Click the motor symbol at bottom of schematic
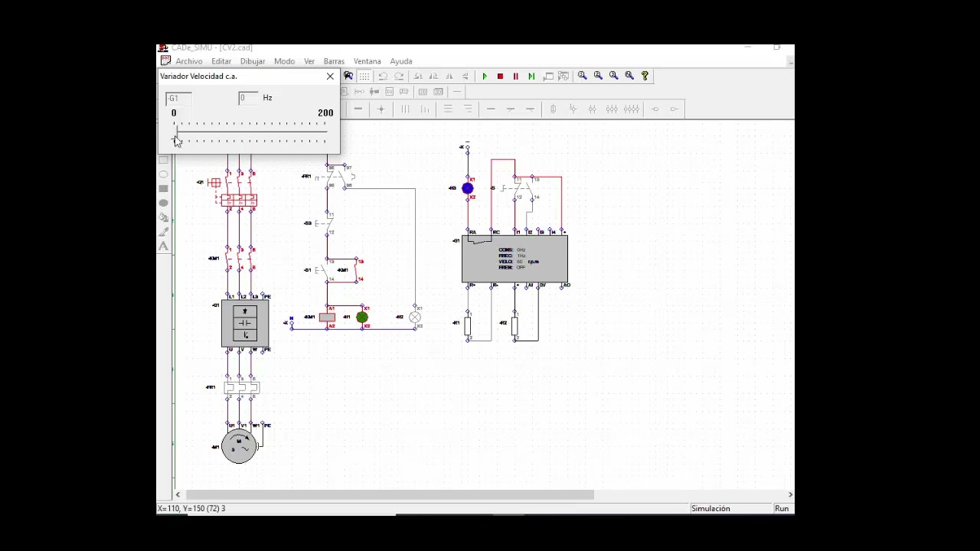 pyautogui.click(x=239, y=446)
